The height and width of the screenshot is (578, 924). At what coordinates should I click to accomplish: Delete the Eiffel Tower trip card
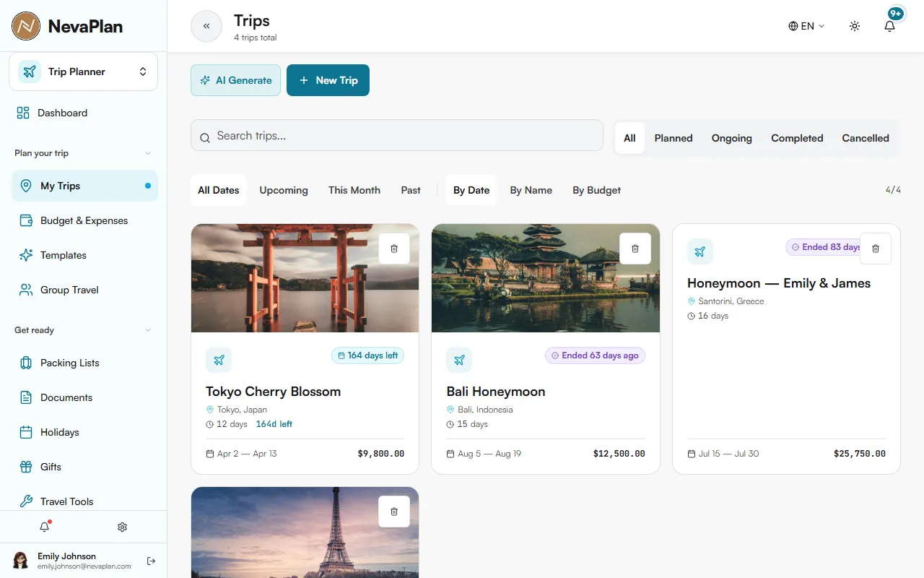394,512
